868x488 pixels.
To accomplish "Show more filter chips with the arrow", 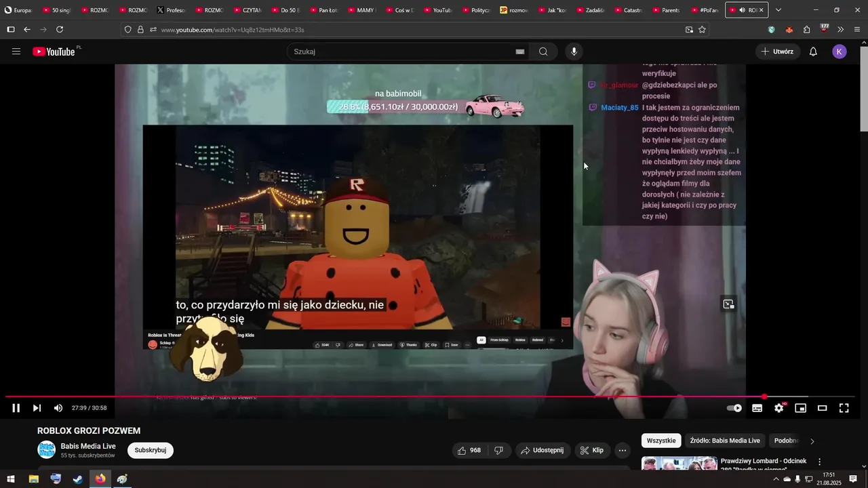I will [x=812, y=441].
